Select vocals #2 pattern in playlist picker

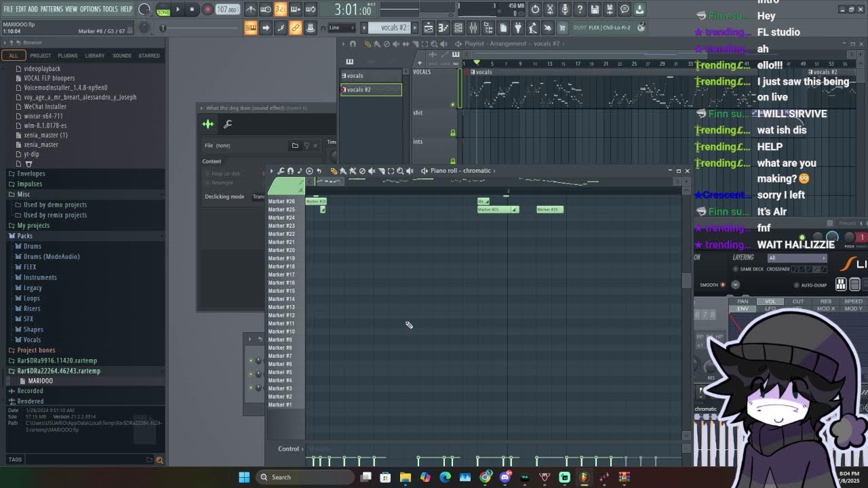tap(371, 89)
